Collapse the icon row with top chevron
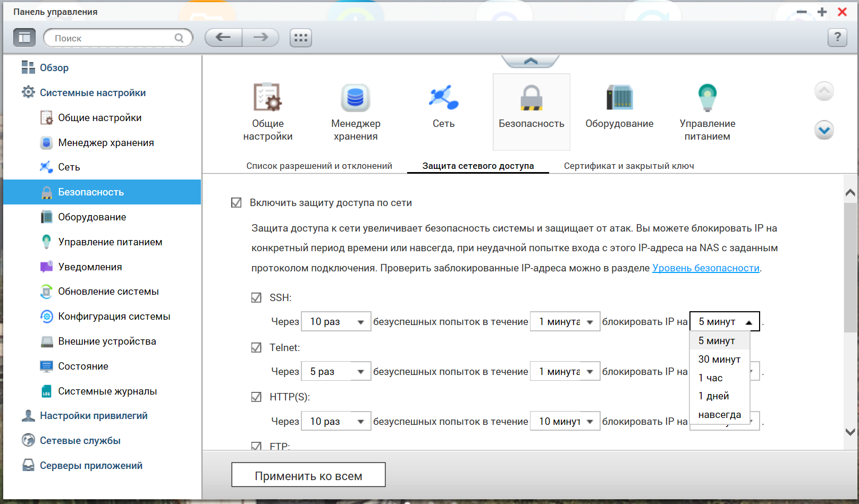 [530, 61]
